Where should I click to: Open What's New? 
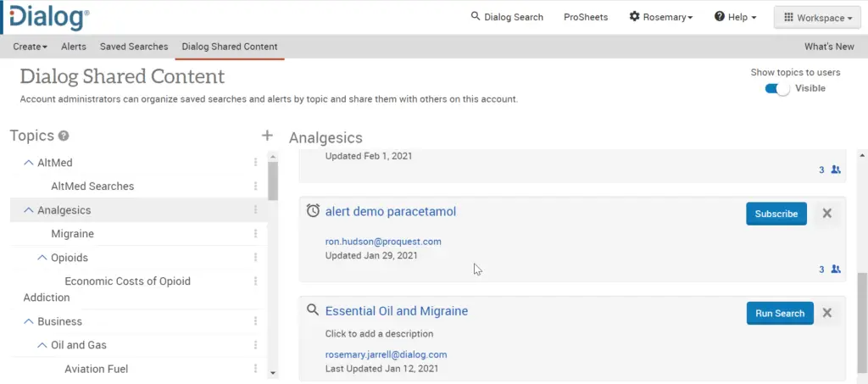click(x=829, y=47)
